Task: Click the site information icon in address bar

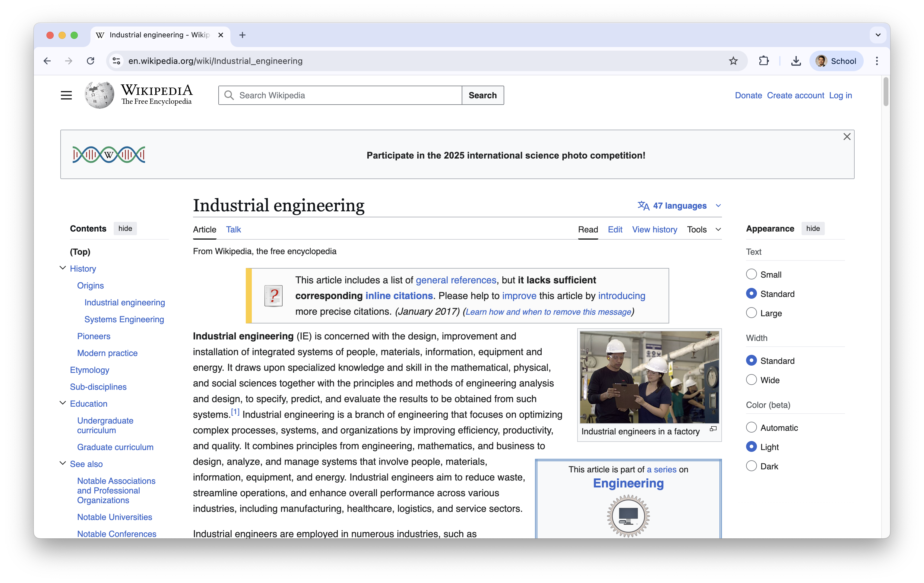Action: pos(116,61)
